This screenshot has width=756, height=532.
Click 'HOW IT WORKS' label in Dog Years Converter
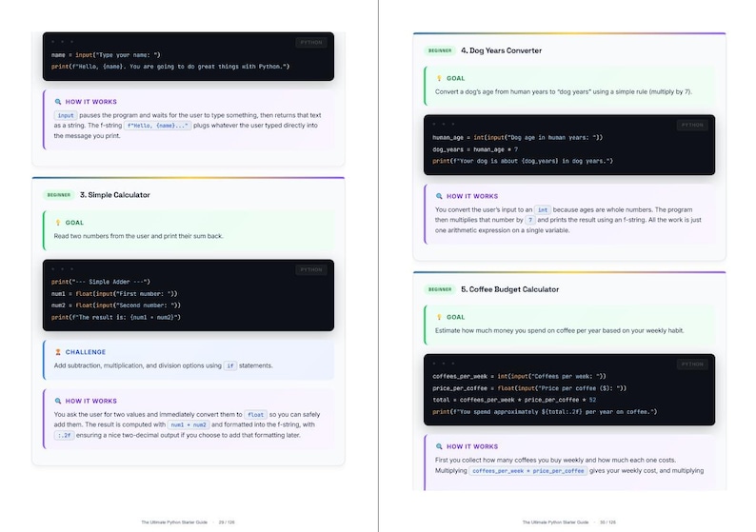(472, 196)
